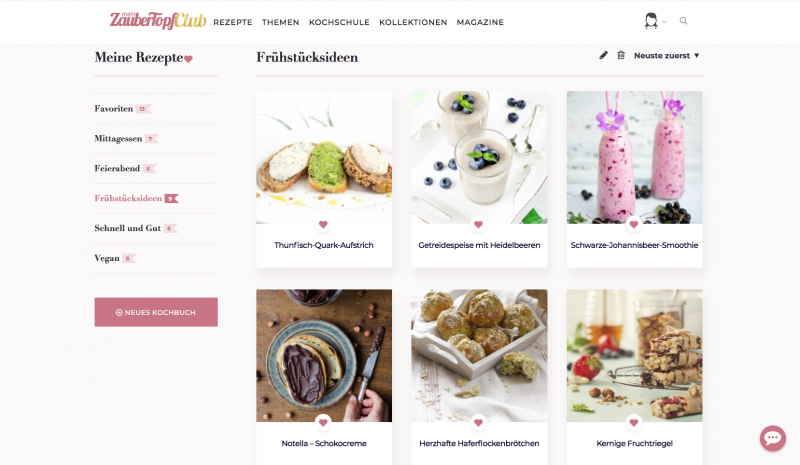This screenshot has width=800, height=465.
Task: Toggle favorite heart on Schwarze-Johannisbeer-Smoothie
Action: [634, 224]
